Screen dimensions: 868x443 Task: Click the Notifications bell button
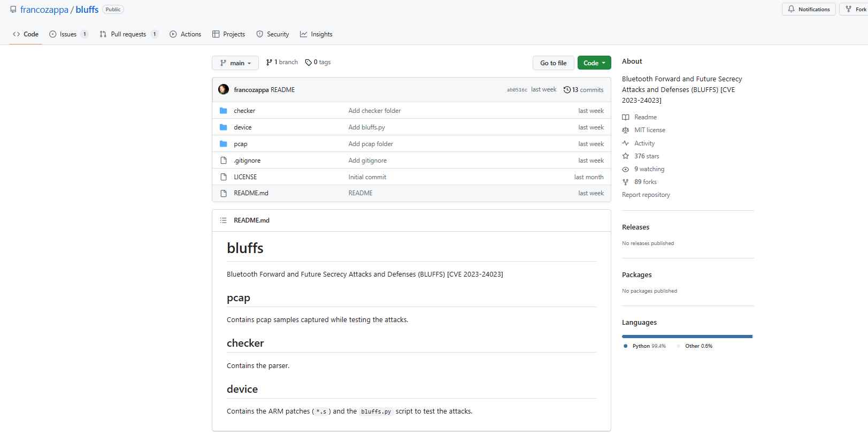pos(809,9)
